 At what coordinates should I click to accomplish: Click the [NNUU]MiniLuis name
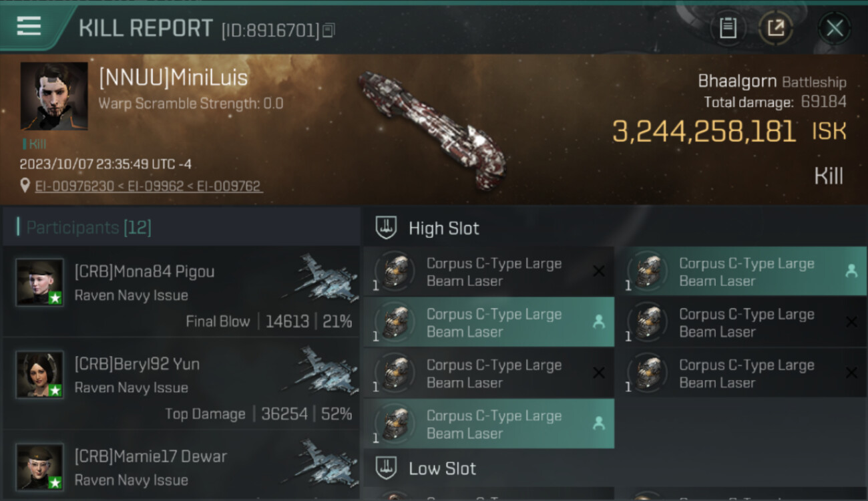173,77
